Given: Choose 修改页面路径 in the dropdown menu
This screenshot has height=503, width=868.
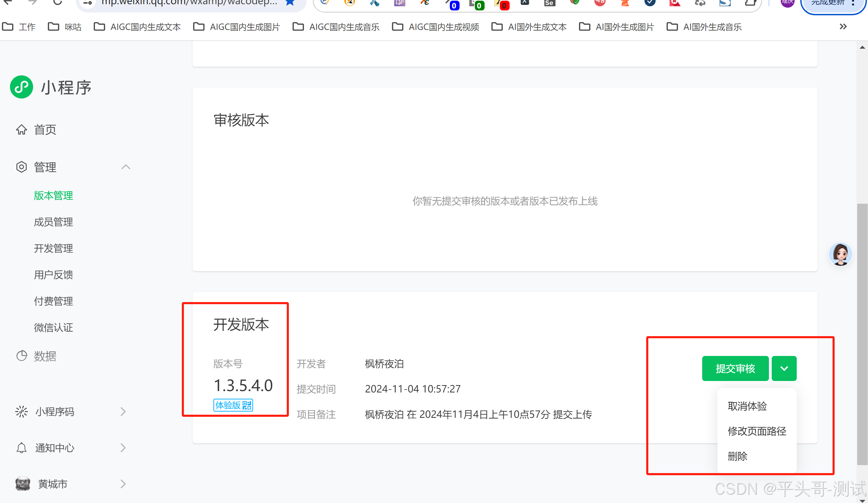Looking at the screenshot, I should coord(757,431).
